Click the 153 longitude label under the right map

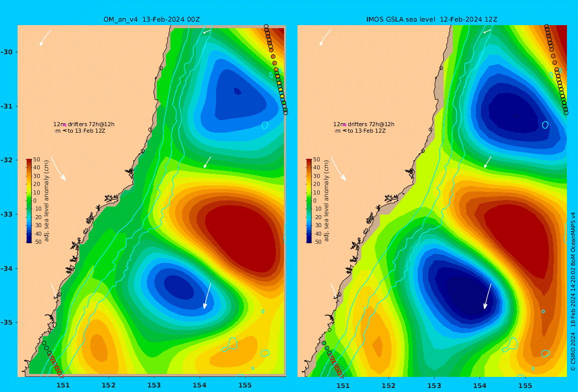point(434,385)
